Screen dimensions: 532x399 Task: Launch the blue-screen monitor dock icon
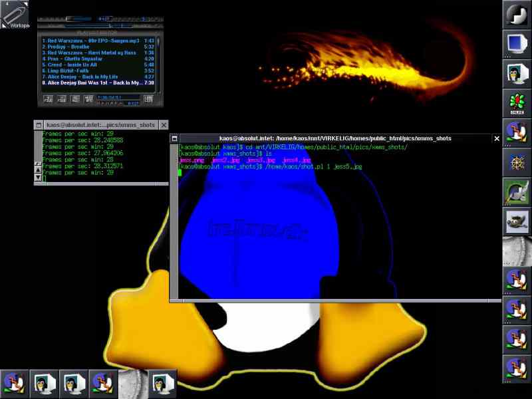click(517, 44)
